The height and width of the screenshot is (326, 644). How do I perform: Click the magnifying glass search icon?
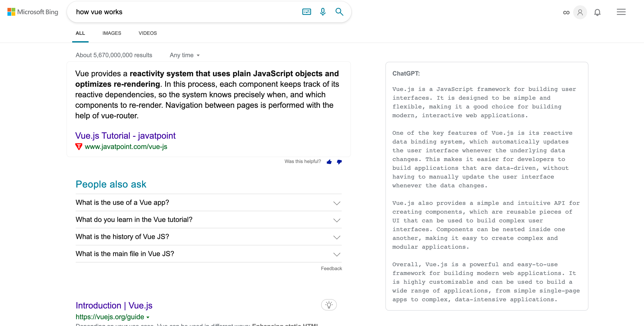pyautogui.click(x=339, y=12)
